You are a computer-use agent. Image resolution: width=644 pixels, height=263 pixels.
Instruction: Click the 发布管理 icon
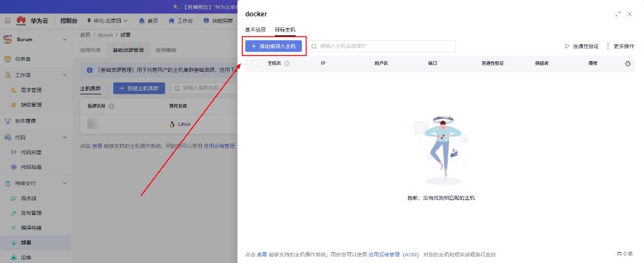14,213
